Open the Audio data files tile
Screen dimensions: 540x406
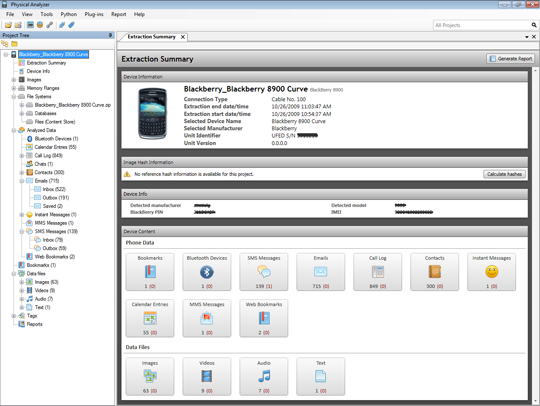(x=264, y=376)
